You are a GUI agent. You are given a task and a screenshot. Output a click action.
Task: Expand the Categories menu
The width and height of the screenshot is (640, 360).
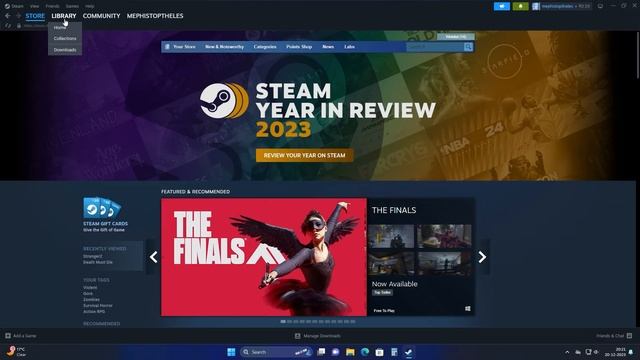(x=265, y=47)
